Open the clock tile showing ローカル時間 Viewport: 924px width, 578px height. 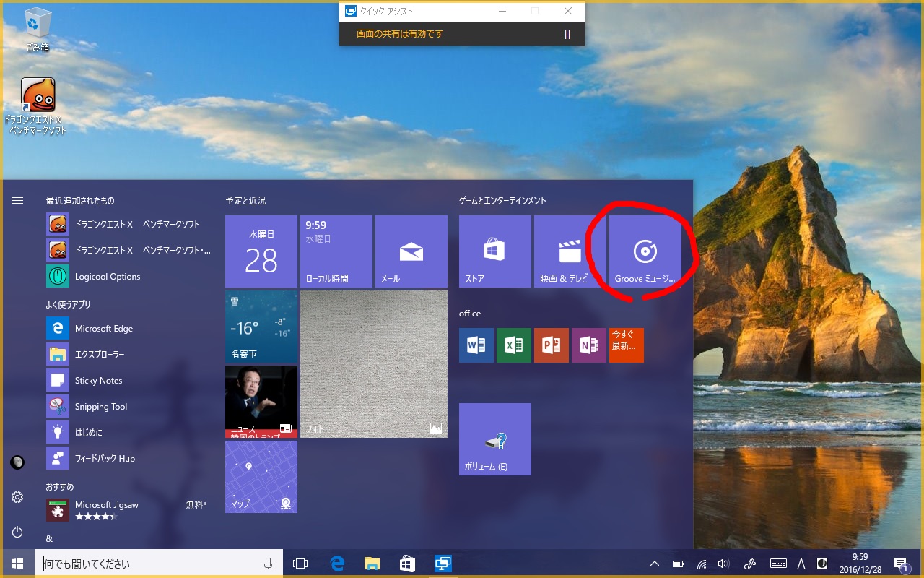336,251
